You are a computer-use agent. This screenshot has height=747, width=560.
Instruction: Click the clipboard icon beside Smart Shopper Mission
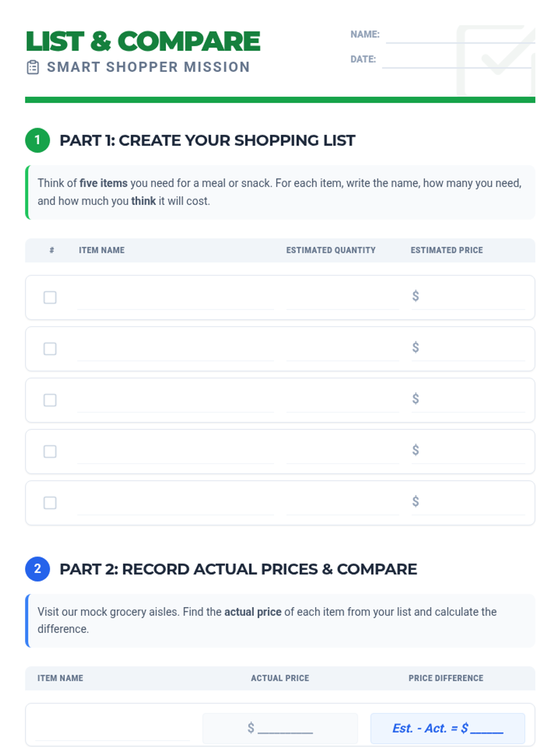click(33, 67)
